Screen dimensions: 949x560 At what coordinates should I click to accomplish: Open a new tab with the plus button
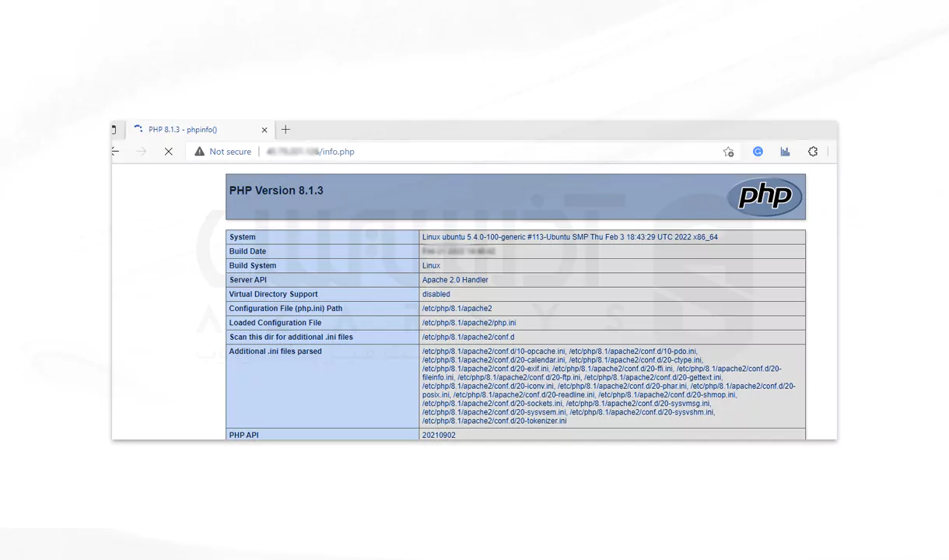(285, 130)
